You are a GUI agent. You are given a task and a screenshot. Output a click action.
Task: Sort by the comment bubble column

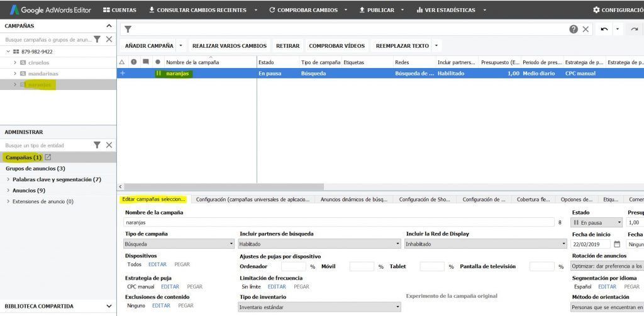point(145,62)
